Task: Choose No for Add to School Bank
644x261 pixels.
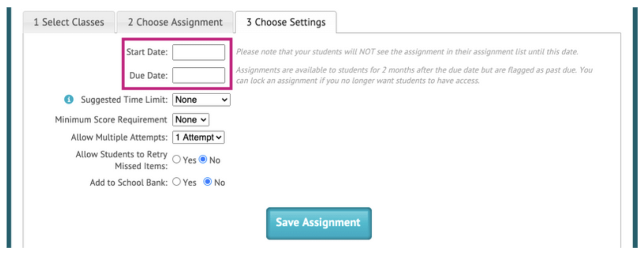Action: (x=207, y=182)
